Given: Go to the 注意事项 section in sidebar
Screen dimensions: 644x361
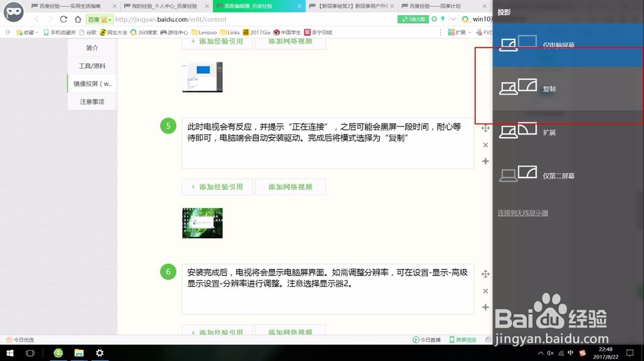Looking at the screenshot, I should click(x=92, y=102).
